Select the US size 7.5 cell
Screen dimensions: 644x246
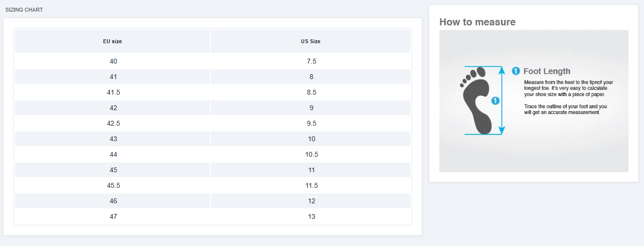[x=311, y=61]
